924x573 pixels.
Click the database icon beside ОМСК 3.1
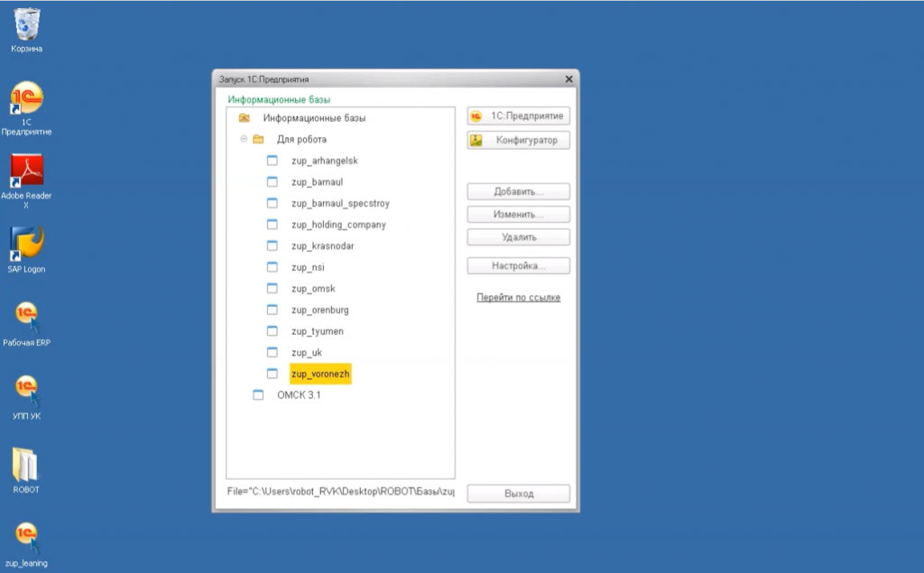coord(258,395)
